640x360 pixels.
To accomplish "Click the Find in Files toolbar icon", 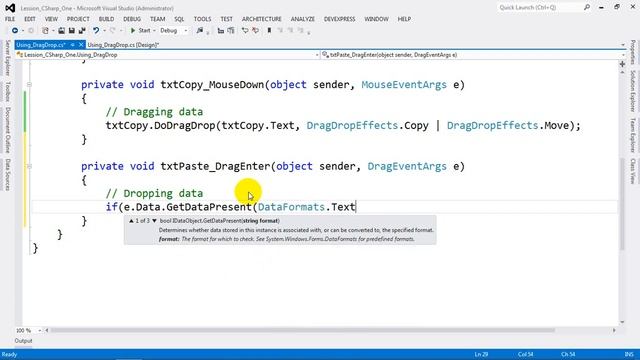I will pyautogui.click(x=200, y=31).
